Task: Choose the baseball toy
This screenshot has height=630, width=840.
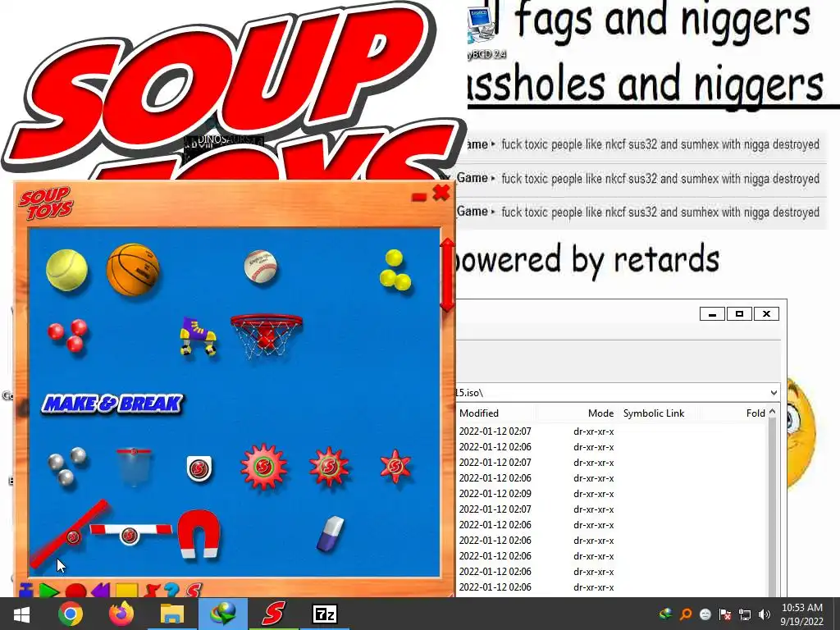Action: [x=261, y=267]
